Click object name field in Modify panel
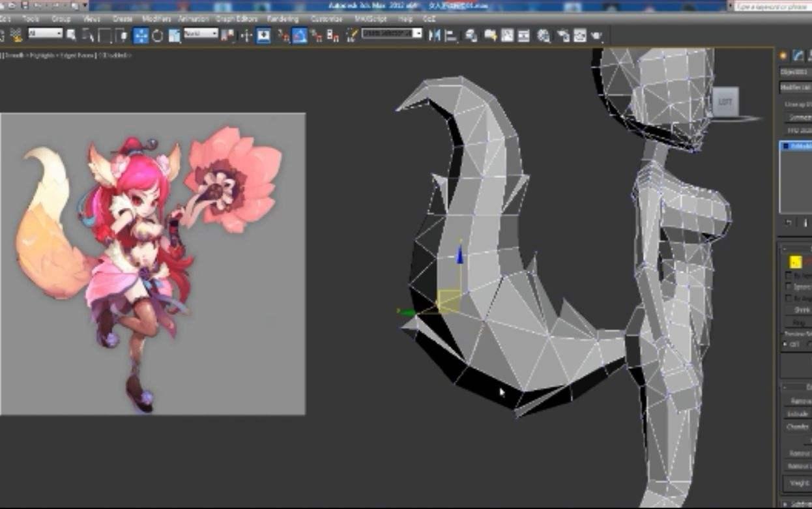The height and width of the screenshot is (509, 812). [x=796, y=71]
